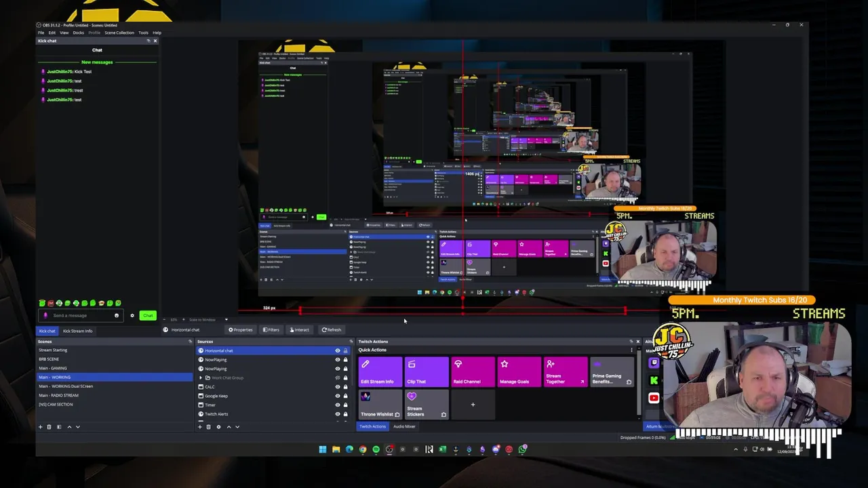Open the Manage Goals quick action
Screen dimensions: 868x488
[519, 372]
